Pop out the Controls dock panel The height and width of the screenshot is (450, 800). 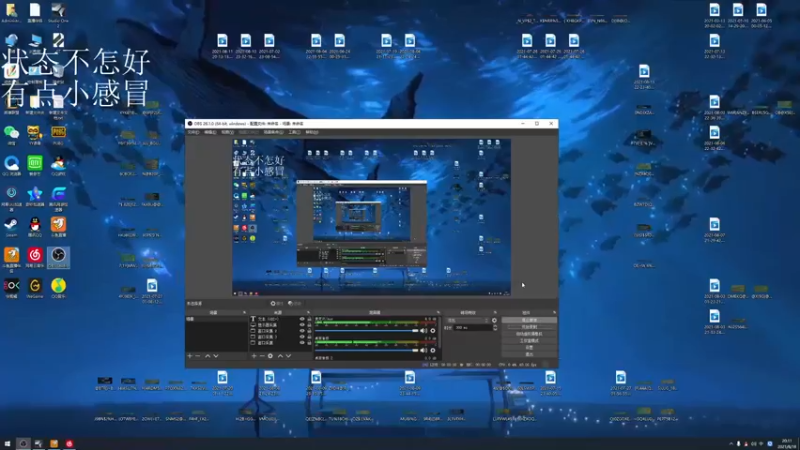554,313
